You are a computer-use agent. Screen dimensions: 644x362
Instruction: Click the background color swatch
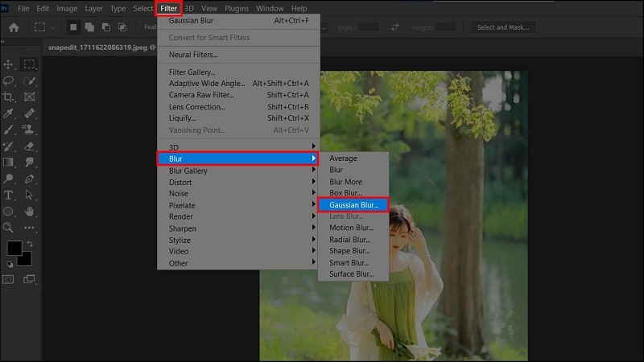tap(26, 261)
